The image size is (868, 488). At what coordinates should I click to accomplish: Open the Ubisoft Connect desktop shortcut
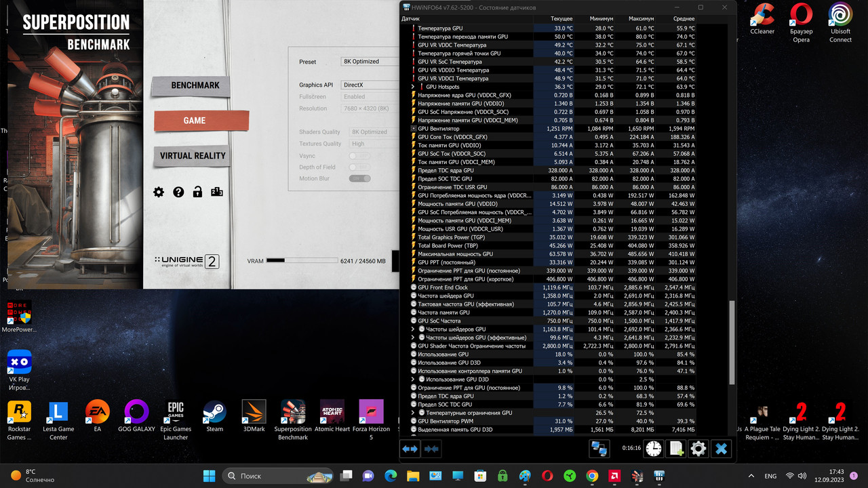tap(840, 23)
